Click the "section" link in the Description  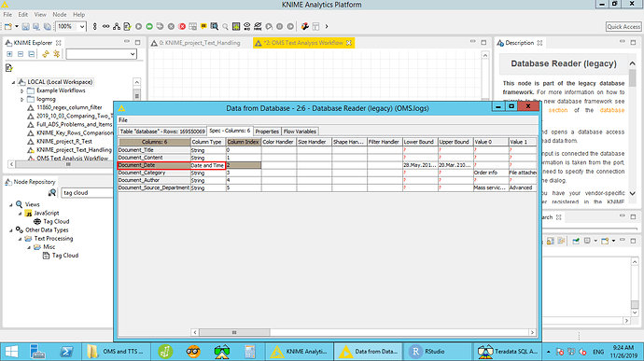coord(558,110)
